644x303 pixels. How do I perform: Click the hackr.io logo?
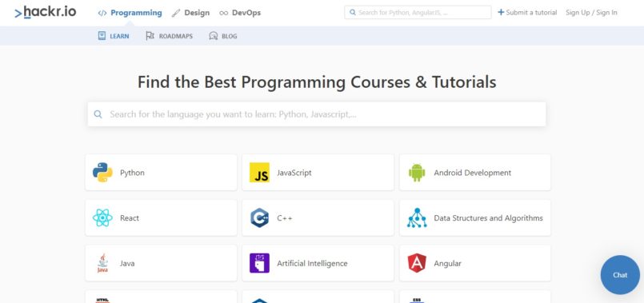pos(45,12)
